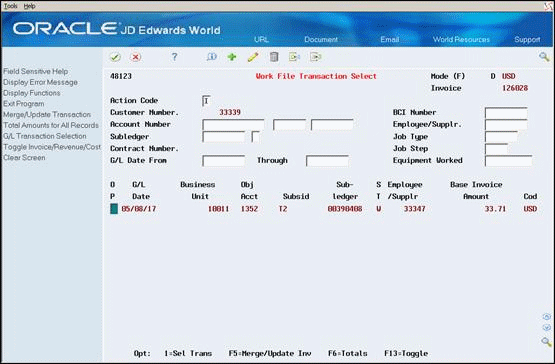Image resolution: width=555 pixels, height=364 pixels.
Task: Click the green plus Add icon
Action: 232,57
